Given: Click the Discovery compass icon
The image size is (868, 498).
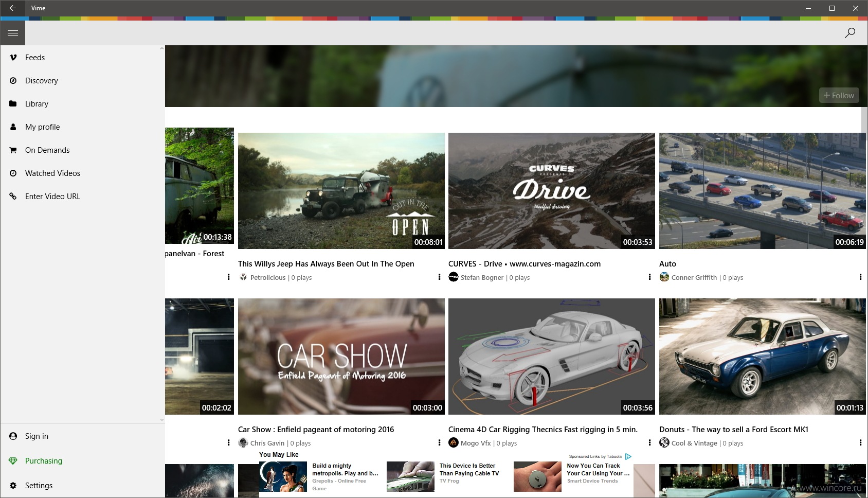Looking at the screenshot, I should (13, 81).
